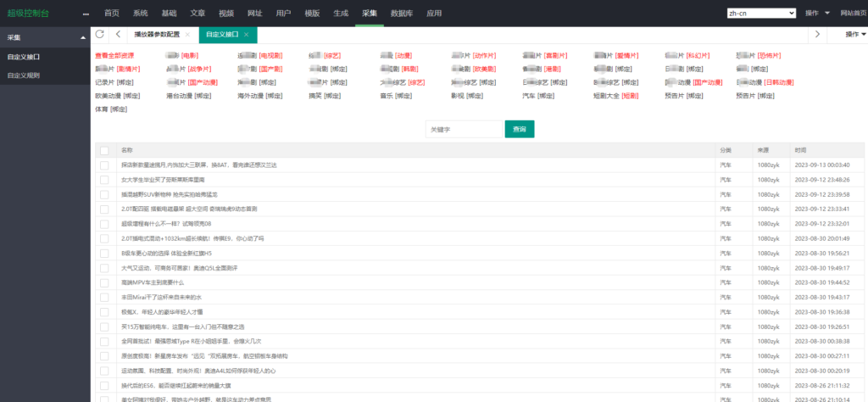Viewport: 868px width, 402px height.
Task: Click the time cell 2023-08-30 19:56:21
Action: [x=822, y=253]
